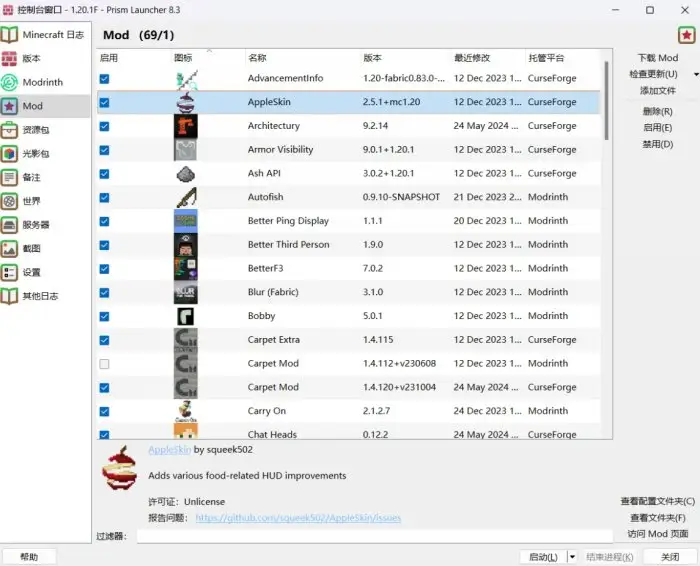This screenshot has height=566, width=700.
Task: Click the 下载 Mod button
Action: coord(657,58)
